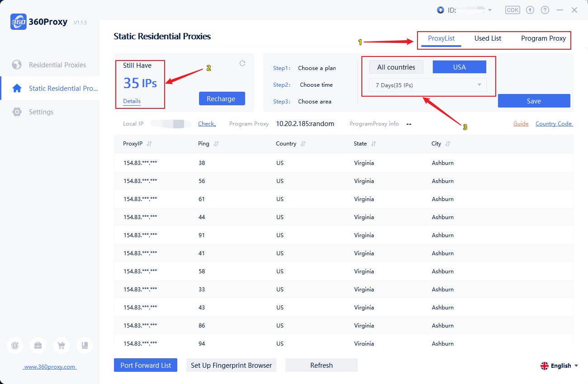The width and height of the screenshot is (588, 384).
Task: Select the USA country filter
Action: (460, 67)
